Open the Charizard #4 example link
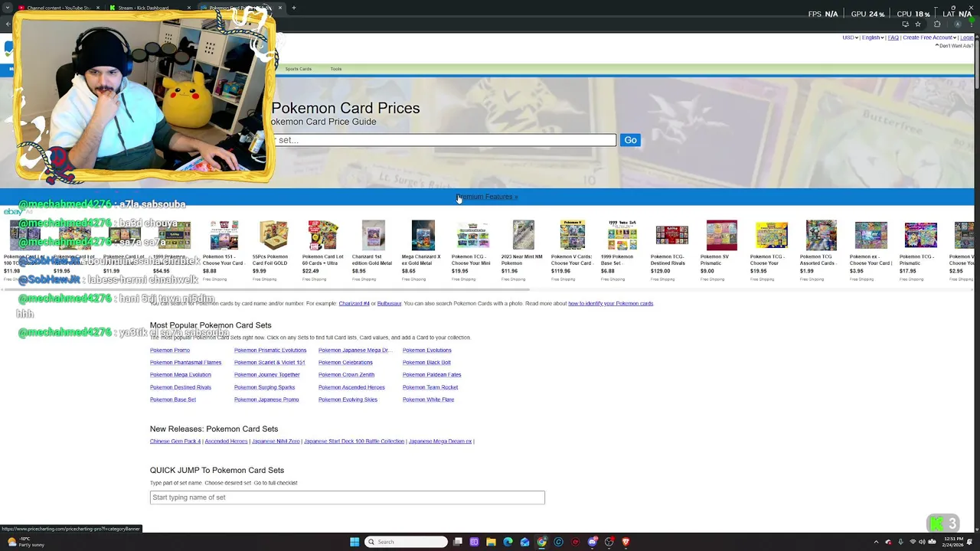Viewport: 980px width, 551px height. [x=354, y=304]
